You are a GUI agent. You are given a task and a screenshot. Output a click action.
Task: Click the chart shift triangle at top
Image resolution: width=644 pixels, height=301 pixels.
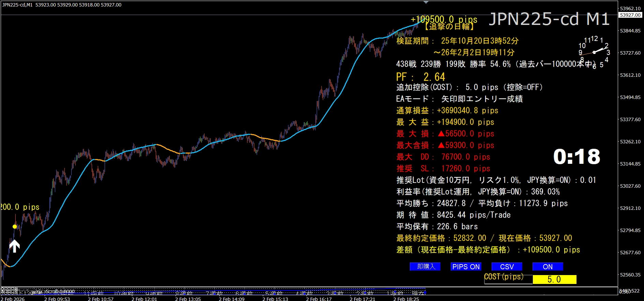426,2
